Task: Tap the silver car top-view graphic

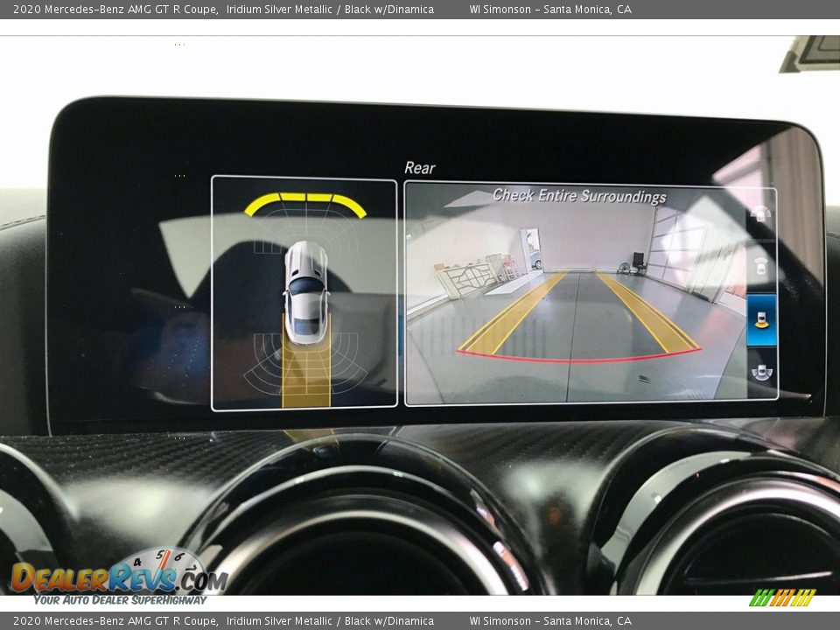Action: click(305, 292)
